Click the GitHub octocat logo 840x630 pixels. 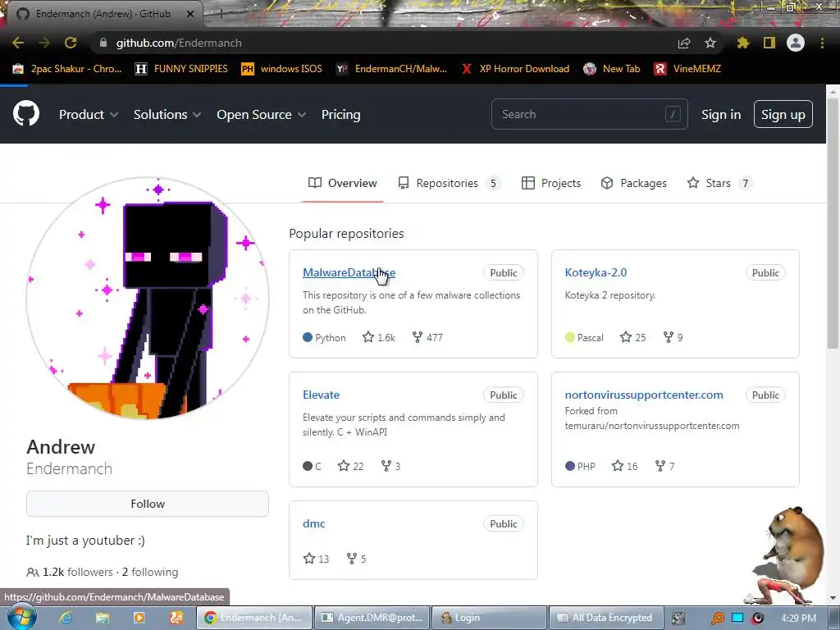(26, 113)
